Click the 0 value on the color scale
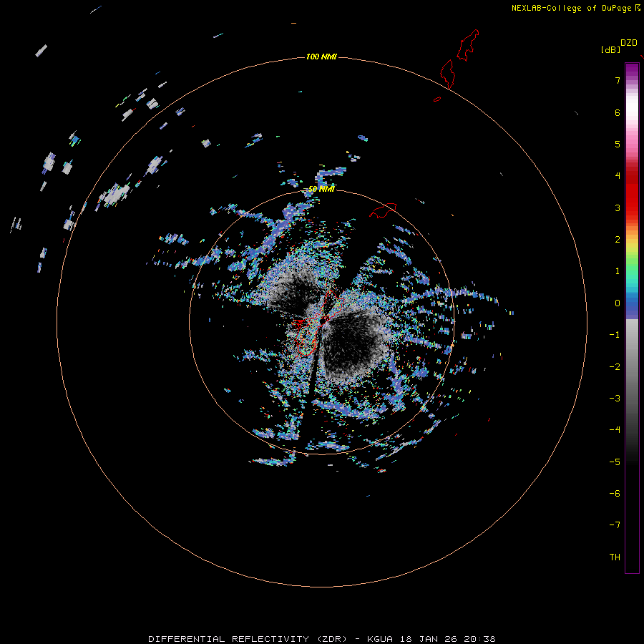Viewport: 644px width, 644px height. [x=618, y=303]
